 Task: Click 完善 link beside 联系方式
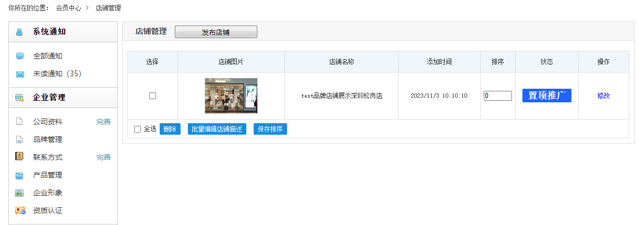(103, 157)
